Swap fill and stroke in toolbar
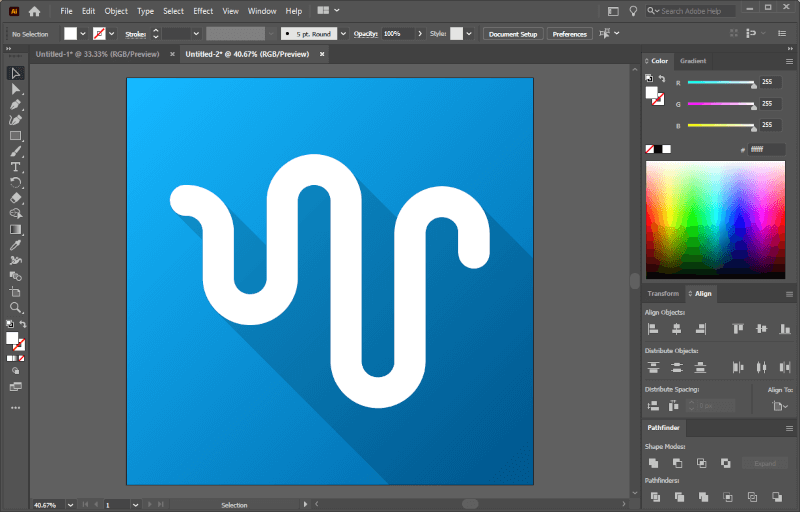 click(23, 324)
